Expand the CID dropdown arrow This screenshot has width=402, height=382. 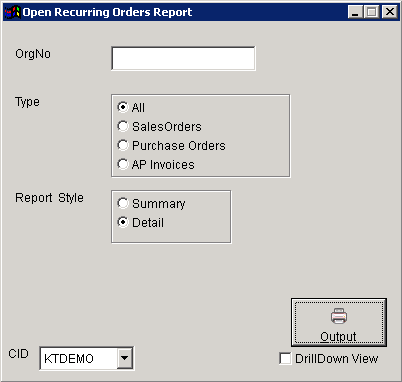125,358
